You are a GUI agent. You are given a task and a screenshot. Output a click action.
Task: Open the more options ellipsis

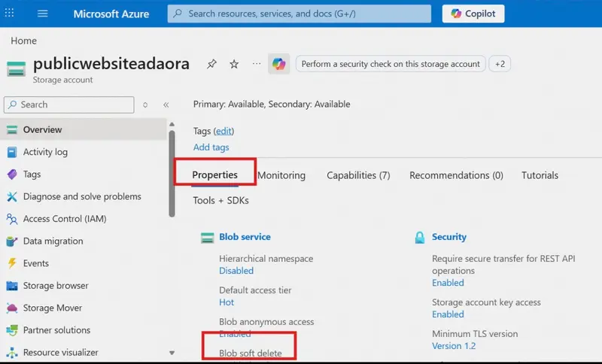[257, 64]
